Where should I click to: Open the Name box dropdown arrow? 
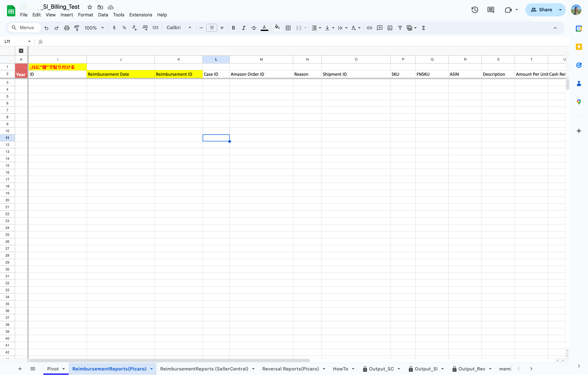pyautogui.click(x=29, y=42)
